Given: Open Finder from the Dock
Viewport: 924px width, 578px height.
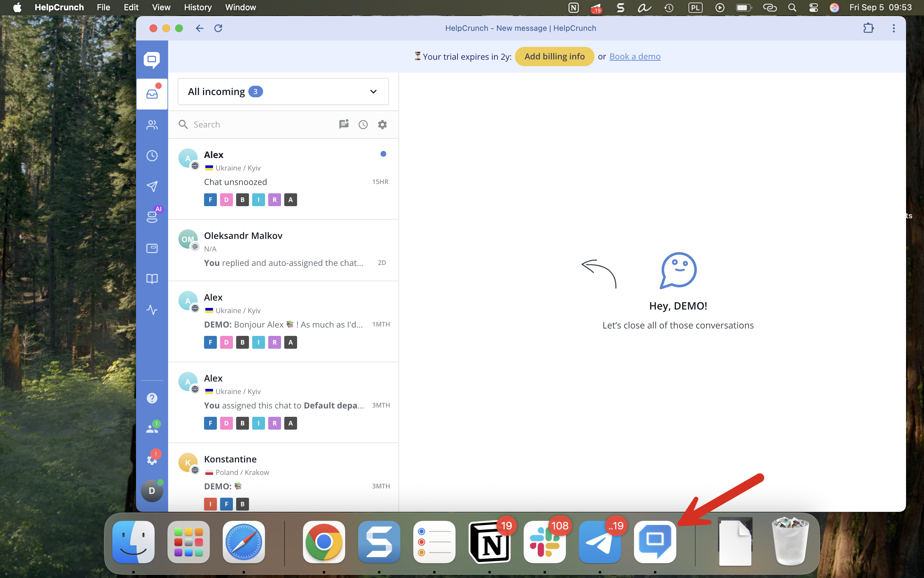Looking at the screenshot, I should 133,542.
